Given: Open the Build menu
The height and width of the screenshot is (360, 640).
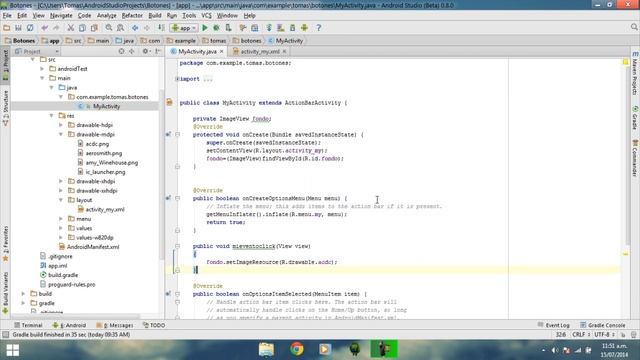Looking at the screenshot, I should (x=155, y=16).
